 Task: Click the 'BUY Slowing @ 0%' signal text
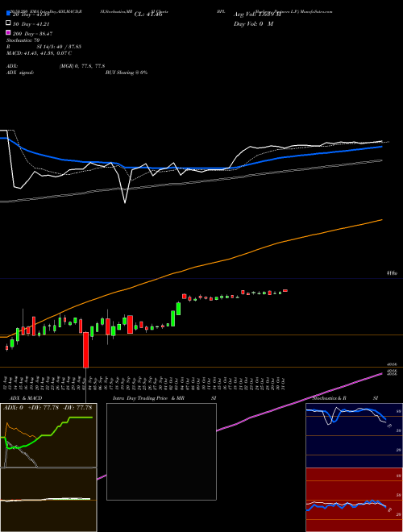127,73
